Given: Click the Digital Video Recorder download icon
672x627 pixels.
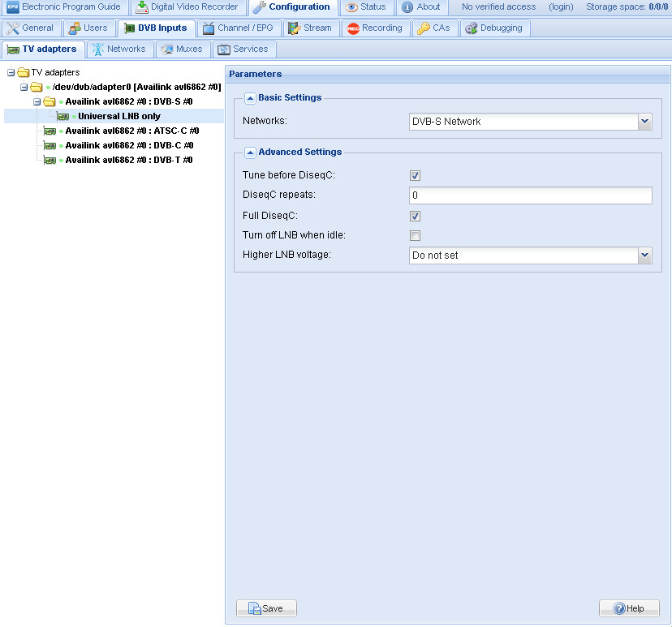Looking at the screenshot, I should 142,6.
